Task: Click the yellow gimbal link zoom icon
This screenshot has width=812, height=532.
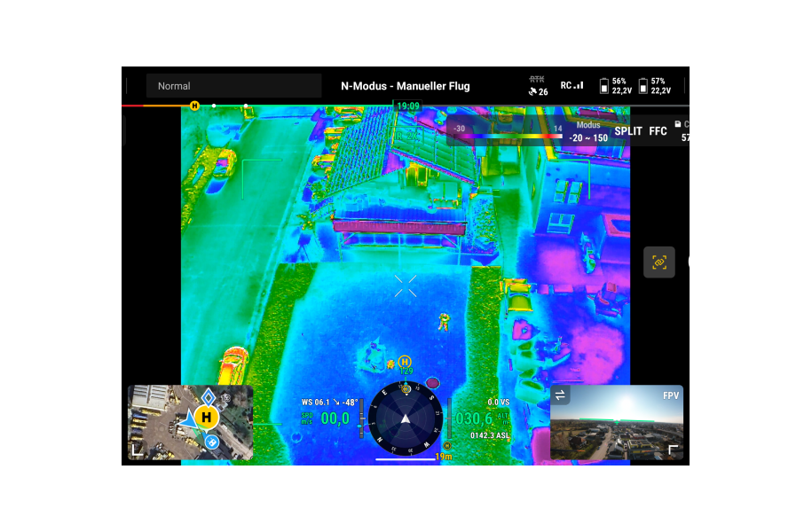Action: [658, 262]
